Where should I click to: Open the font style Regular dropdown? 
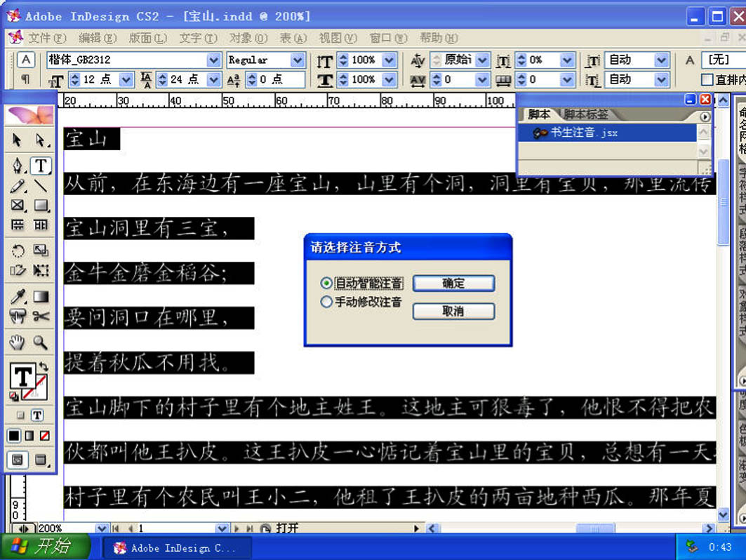pos(298,60)
